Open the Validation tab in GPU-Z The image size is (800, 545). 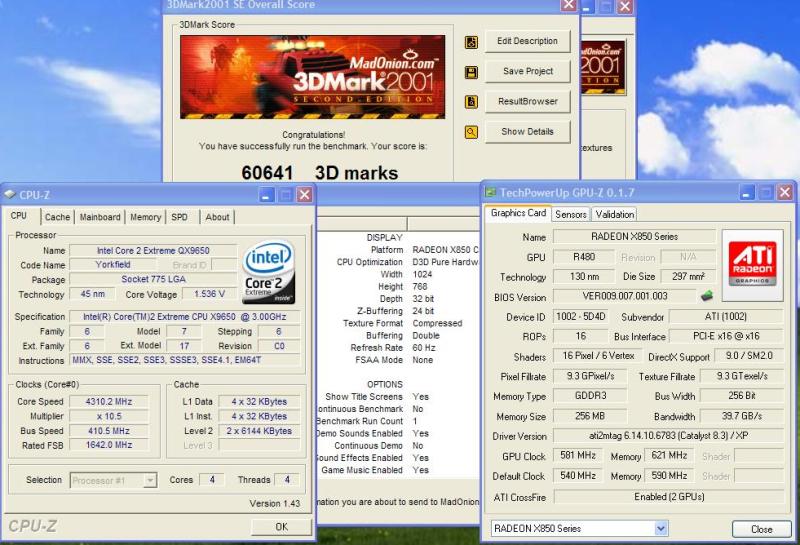[615, 214]
